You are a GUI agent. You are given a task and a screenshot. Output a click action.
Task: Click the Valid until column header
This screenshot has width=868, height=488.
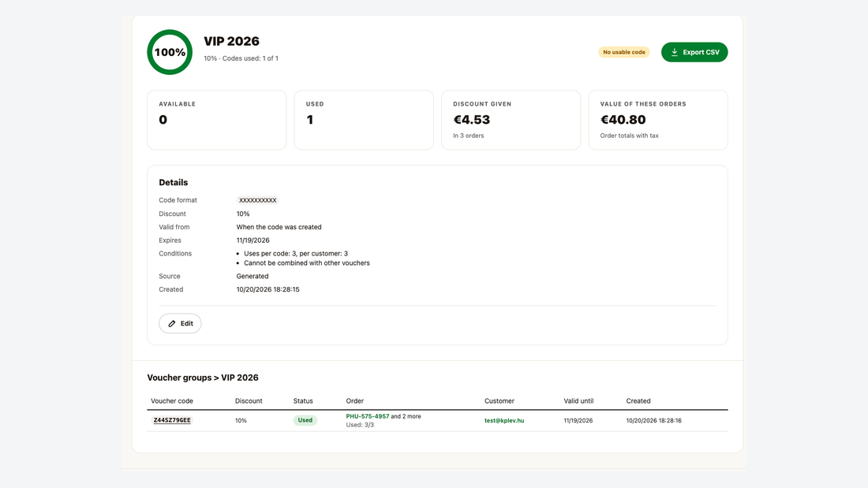click(x=578, y=400)
